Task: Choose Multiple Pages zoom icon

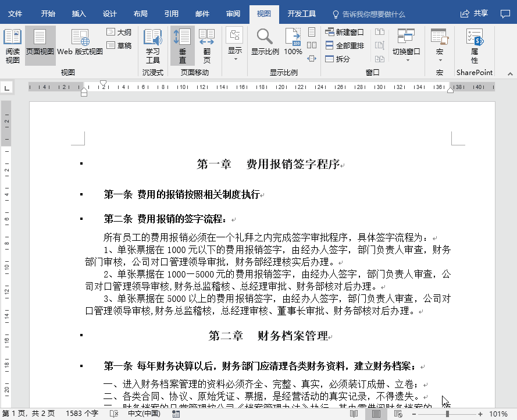Action: pos(312,45)
